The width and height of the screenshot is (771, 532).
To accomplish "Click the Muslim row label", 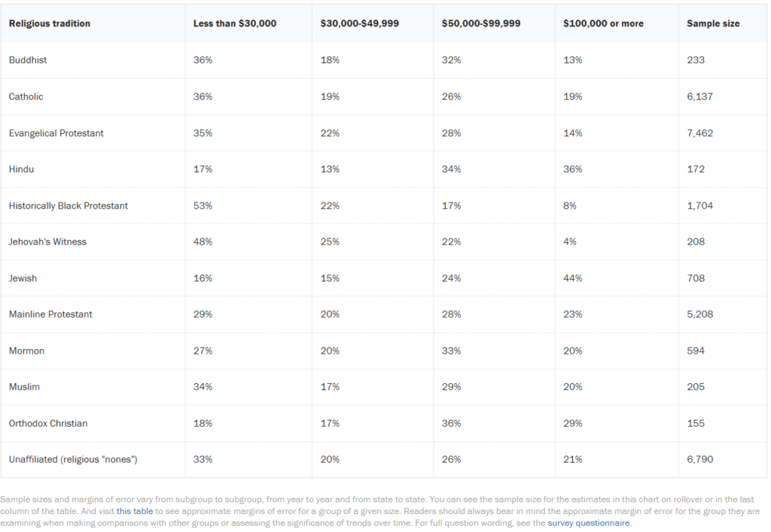I will click(x=24, y=387).
